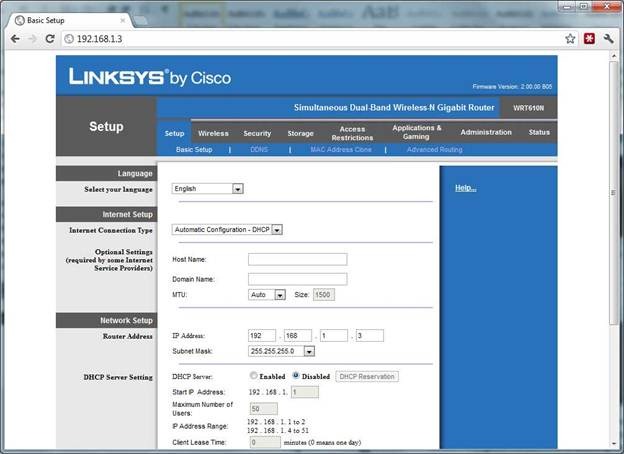Switch to the Security tab
This screenshot has height=454, width=624.
point(257,133)
